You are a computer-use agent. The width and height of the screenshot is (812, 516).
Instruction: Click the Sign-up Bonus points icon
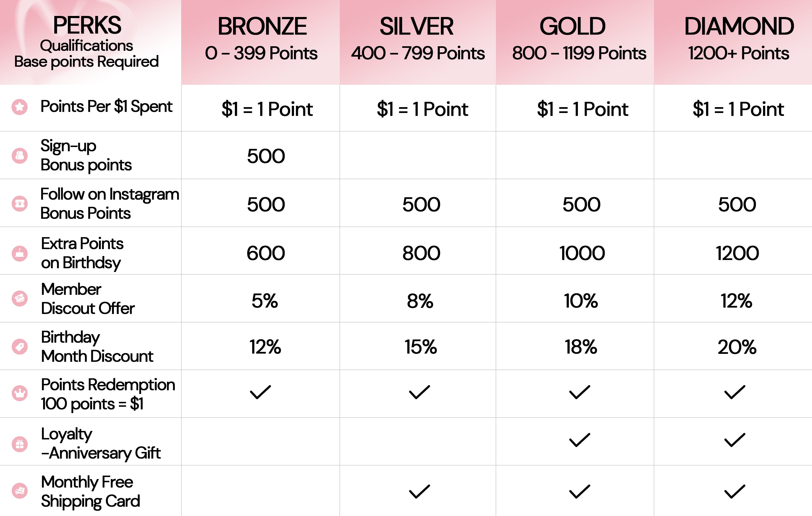[x=20, y=156]
